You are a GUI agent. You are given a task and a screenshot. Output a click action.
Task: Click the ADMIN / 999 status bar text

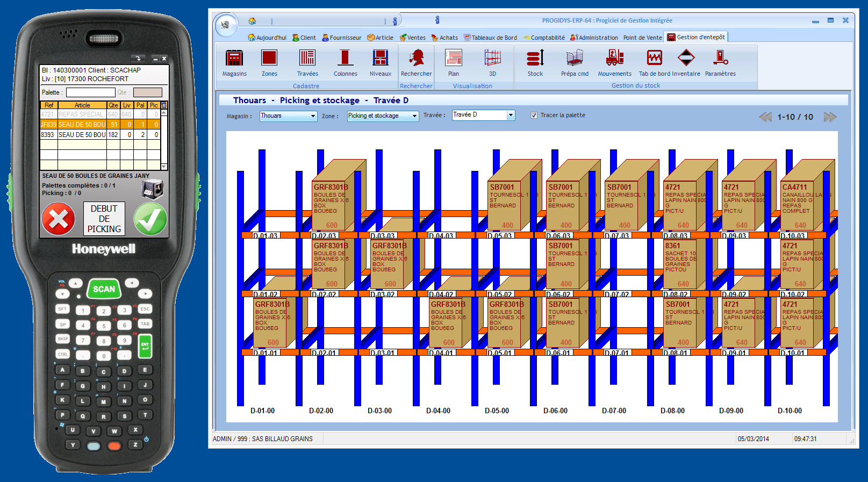pos(263,439)
